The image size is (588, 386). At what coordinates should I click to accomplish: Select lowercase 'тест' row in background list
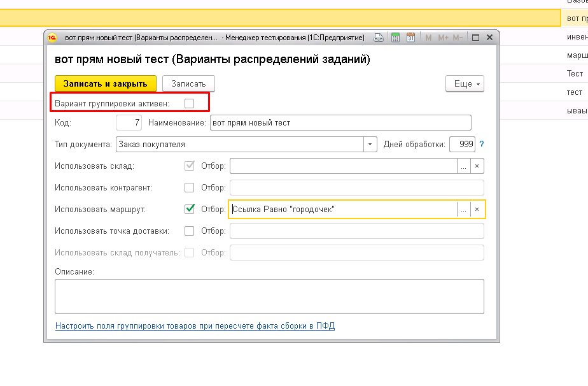[x=575, y=92]
